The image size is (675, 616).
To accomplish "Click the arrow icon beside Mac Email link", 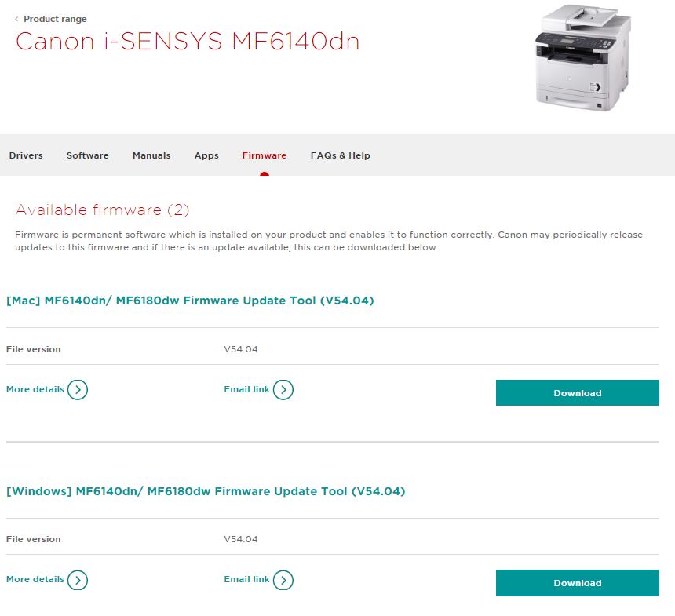I will tap(283, 389).
